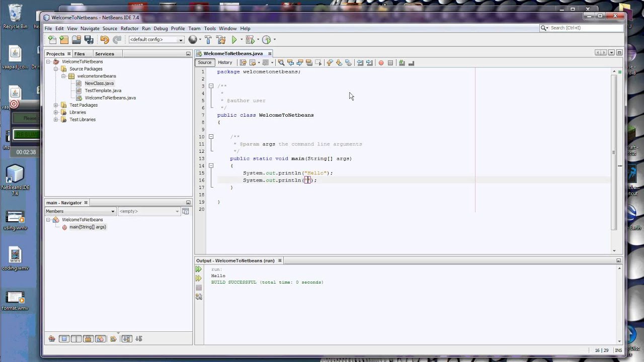This screenshot has height=362, width=644.
Task: Open the Run Project dropdown arrow
Action: pos(242,40)
